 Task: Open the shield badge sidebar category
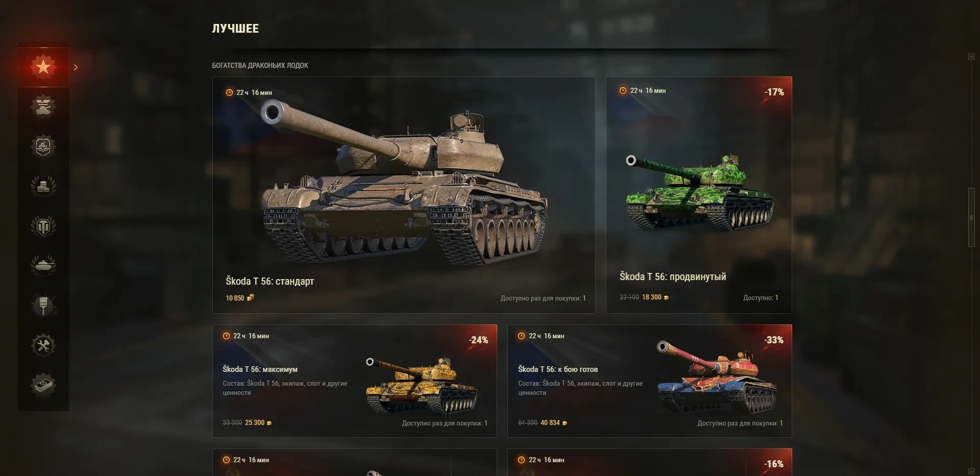pyautogui.click(x=43, y=146)
